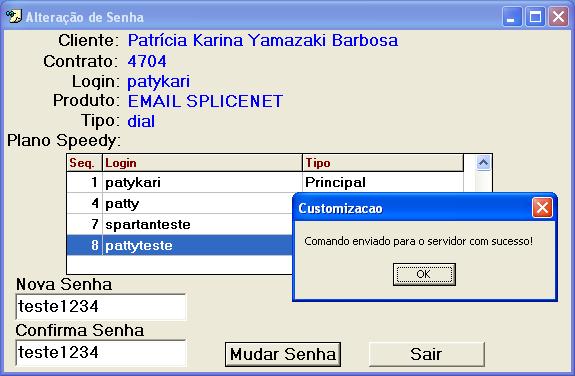Close the Customizacao dialog

pos(542,208)
